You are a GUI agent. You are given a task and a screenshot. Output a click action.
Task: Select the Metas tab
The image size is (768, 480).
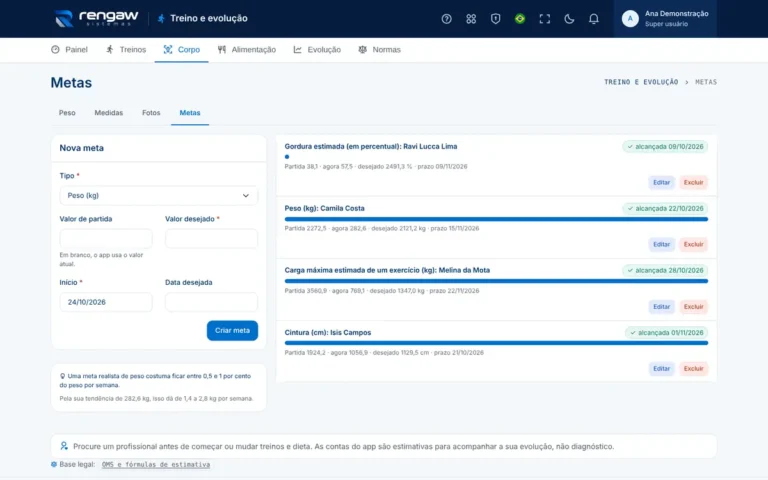(x=190, y=113)
